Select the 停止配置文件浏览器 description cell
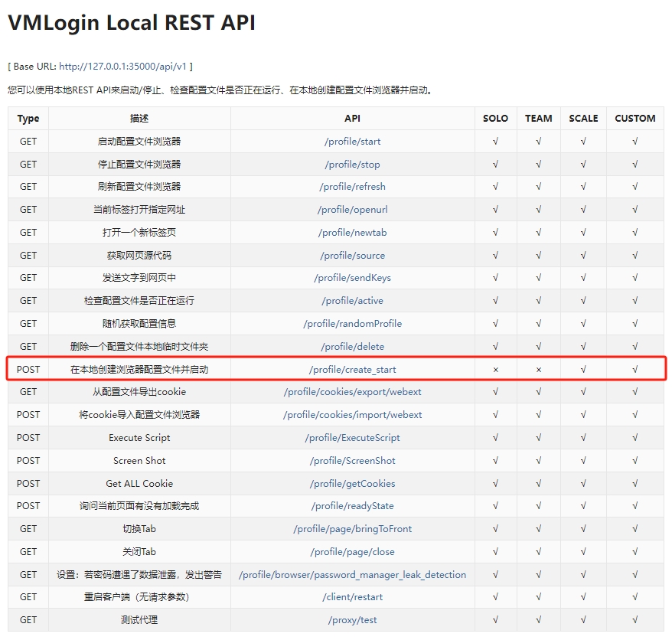This screenshot has height=640, width=672. pyautogui.click(x=139, y=164)
